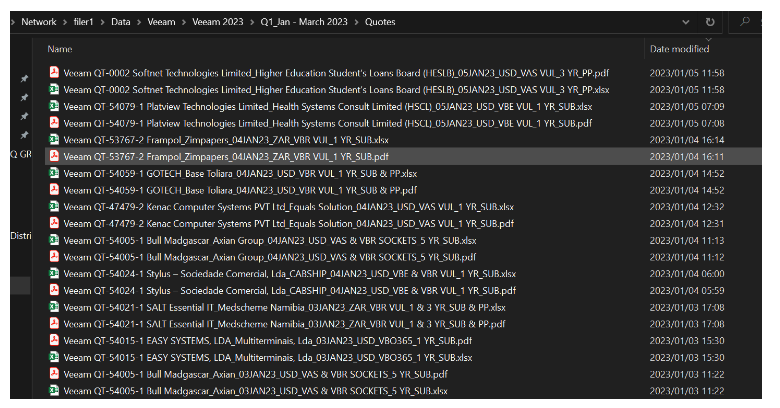Viewport: 780px width, 408px height.
Task: Click PDF icon of QT-54059-1 GOTECH pdf
Action: point(54,190)
